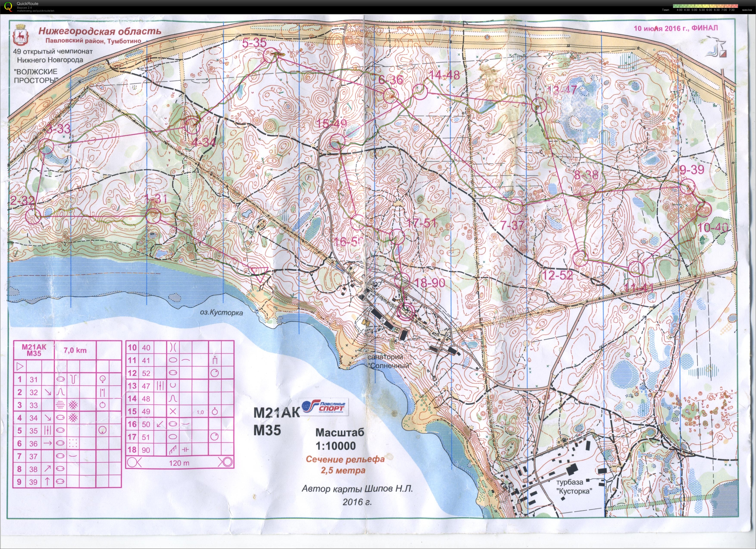Click the 120 m finish distance cell
The height and width of the screenshot is (549, 756).
point(179,463)
